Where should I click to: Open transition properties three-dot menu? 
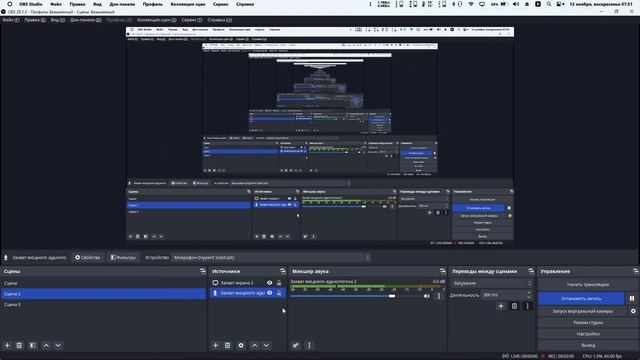coord(527,306)
